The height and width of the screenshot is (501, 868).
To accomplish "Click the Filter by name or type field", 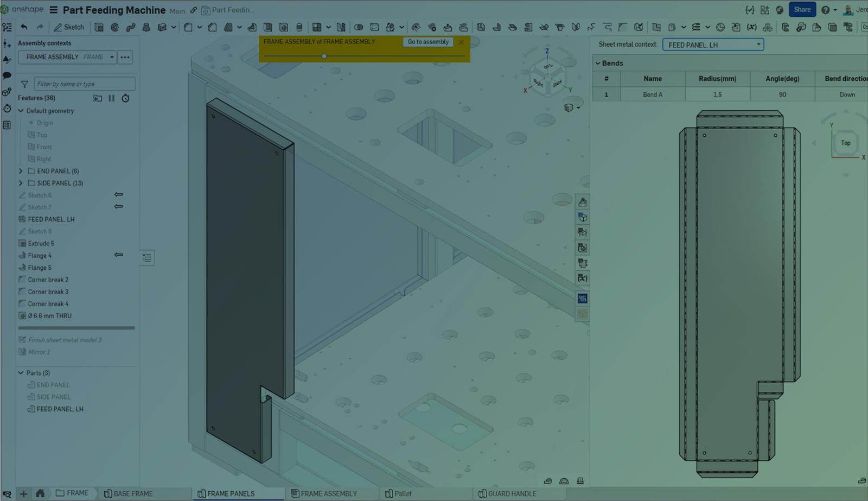I will pos(85,84).
